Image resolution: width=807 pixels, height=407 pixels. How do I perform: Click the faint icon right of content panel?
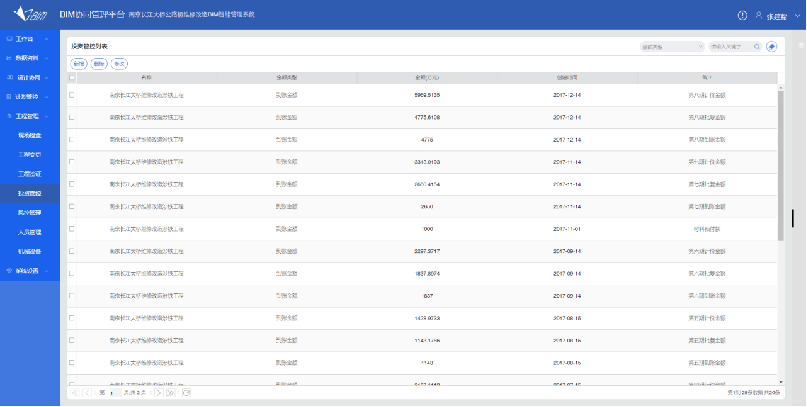(x=801, y=45)
